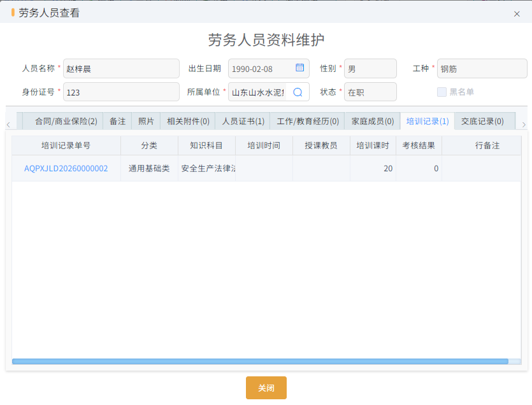The width and height of the screenshot is (532, 405).
Task: Click the 身份证号 input field
Action: pyautogui.click(x=121, y=92)
